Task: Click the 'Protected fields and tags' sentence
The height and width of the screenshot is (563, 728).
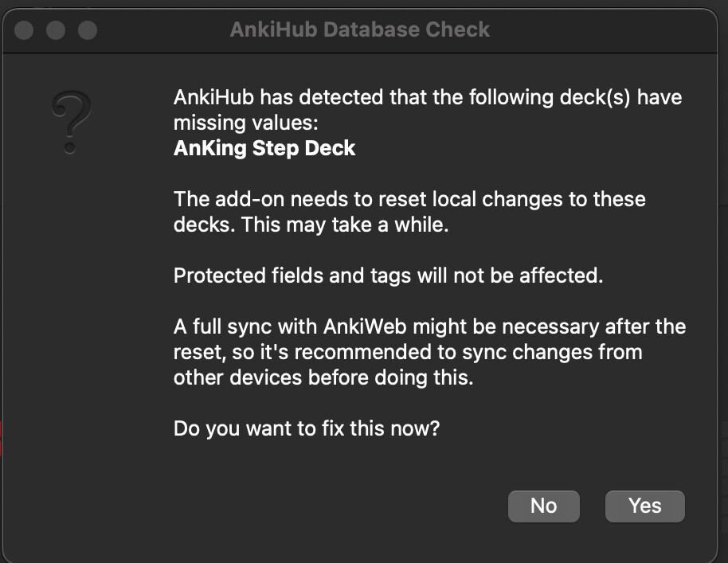Action: pos(386,276)
